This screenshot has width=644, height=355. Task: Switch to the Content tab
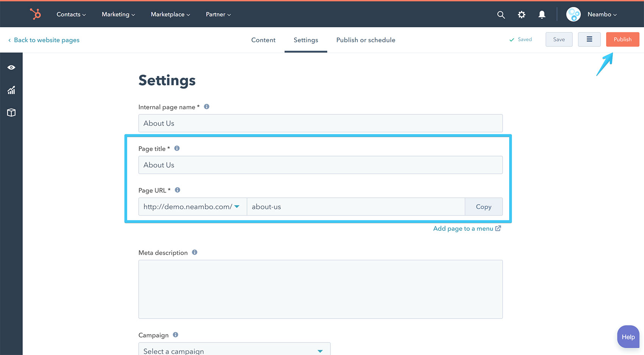[x=263, y=40]
